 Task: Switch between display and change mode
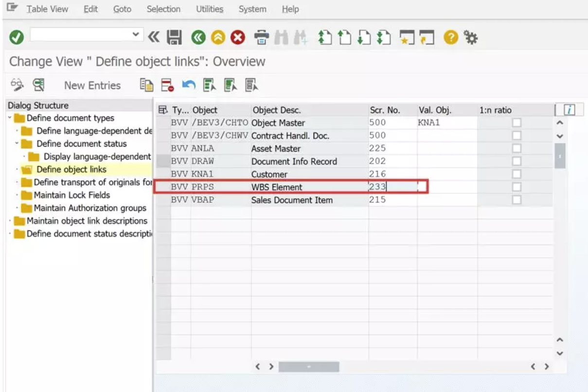17,85
